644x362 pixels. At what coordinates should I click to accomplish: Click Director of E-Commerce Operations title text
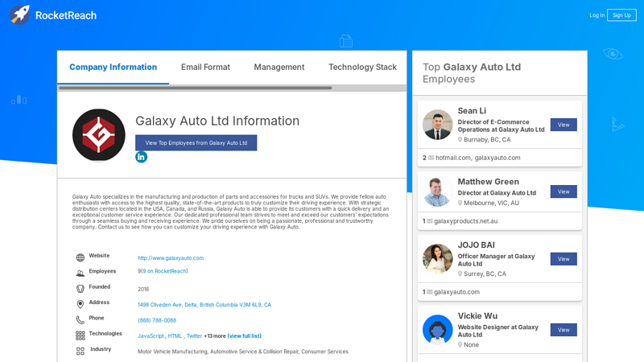[501, 125]
